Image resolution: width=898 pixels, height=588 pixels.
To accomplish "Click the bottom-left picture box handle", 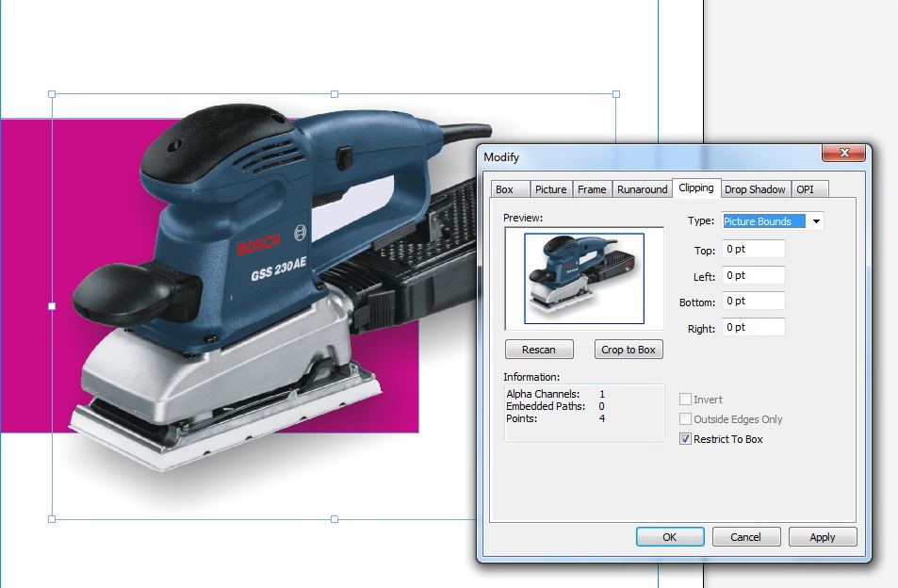I will 52,519.
